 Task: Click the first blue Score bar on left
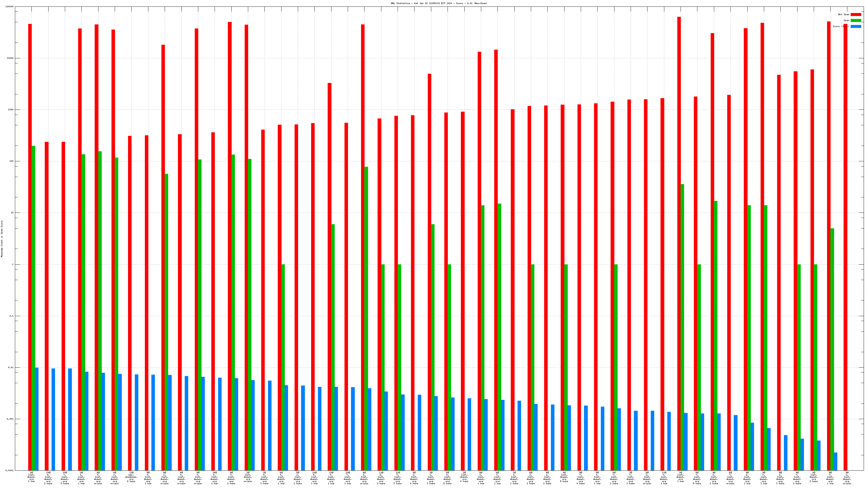(37, 419)
